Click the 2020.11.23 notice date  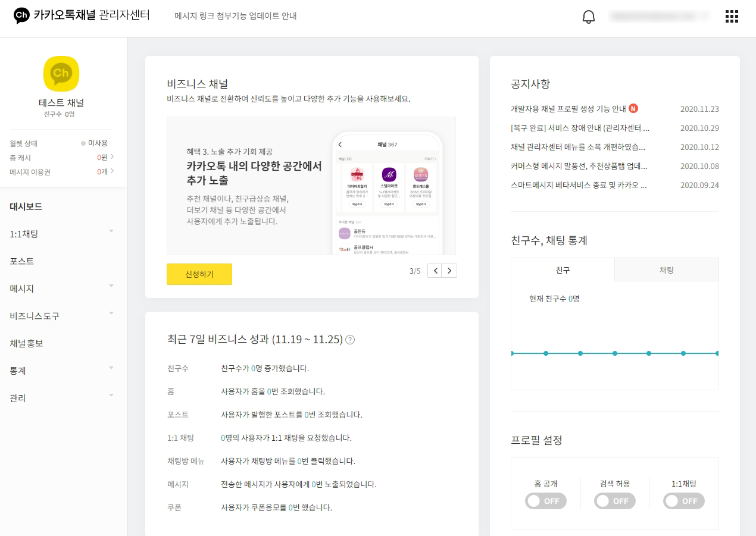(699, 109)
